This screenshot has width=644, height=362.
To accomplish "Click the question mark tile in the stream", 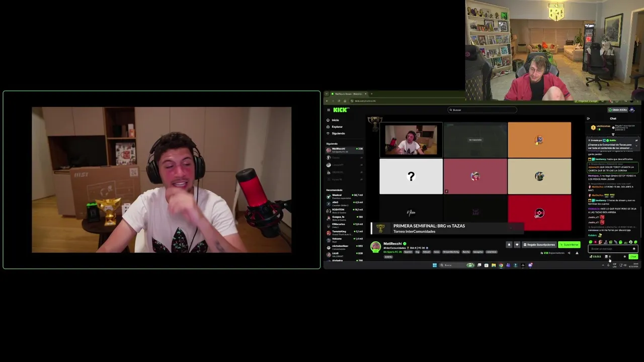I will pos(411,176).
